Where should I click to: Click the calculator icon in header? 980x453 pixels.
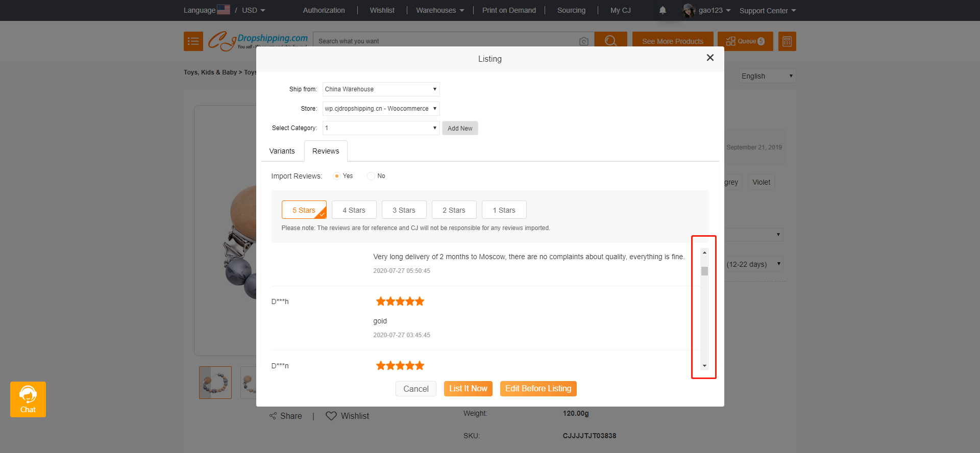[x=787, y=41]
